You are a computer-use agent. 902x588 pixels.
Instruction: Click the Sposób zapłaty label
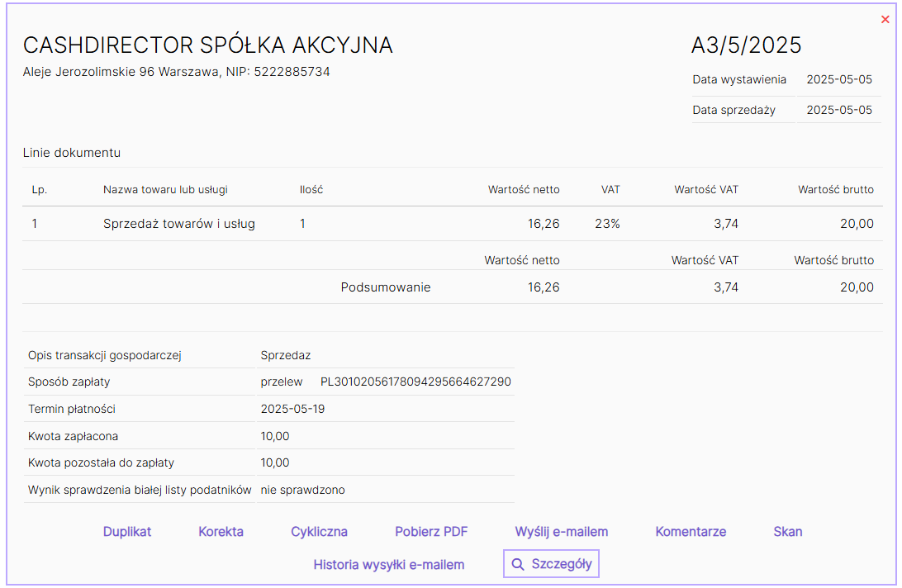(69, 382)
